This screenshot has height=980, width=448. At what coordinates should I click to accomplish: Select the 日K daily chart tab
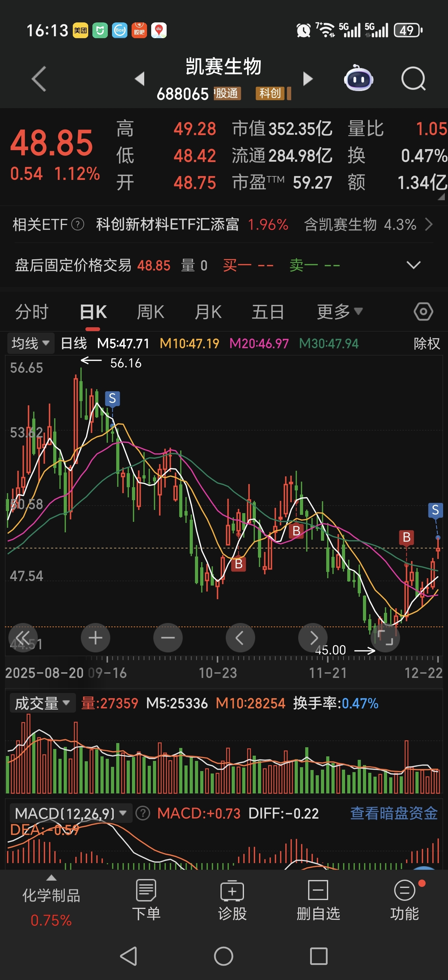click(x=93, y=312)
